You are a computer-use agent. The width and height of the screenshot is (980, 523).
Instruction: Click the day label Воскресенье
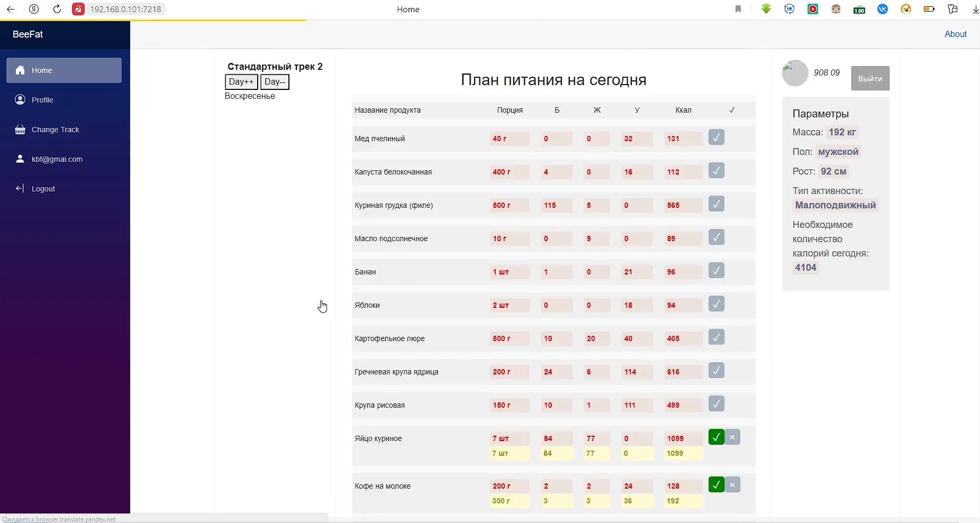pos(250,96)
